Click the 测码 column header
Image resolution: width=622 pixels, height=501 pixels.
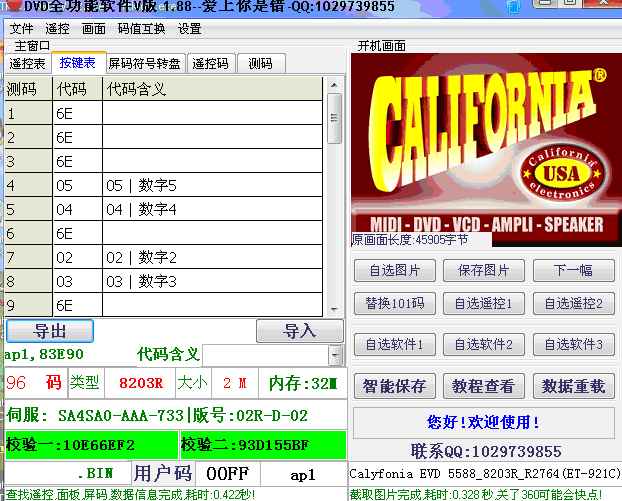[x=28, y=88]
